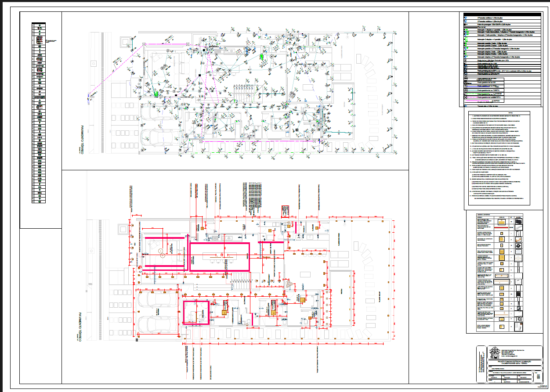
Task: Click the first luminaire photo in the table
Action: click(519, 222)
